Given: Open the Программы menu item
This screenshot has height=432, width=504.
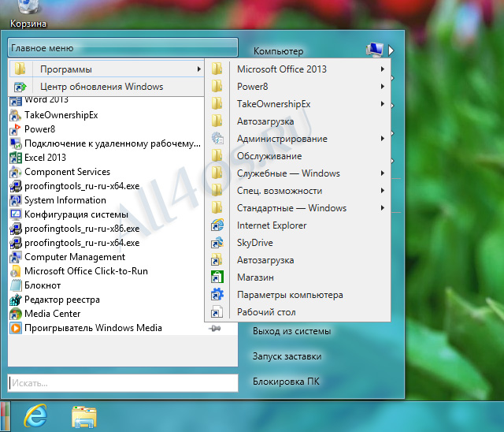Looking at the screenshot, I should [x=106, y=69].
